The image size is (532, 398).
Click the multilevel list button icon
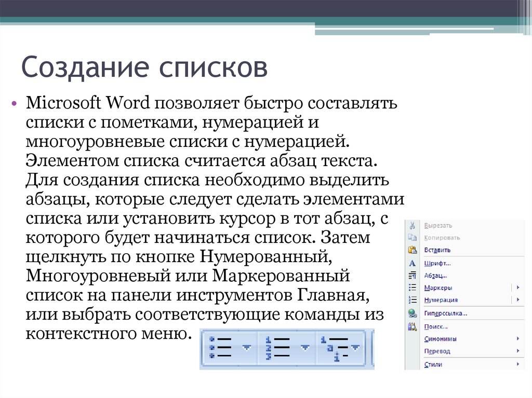click(335, 348)
